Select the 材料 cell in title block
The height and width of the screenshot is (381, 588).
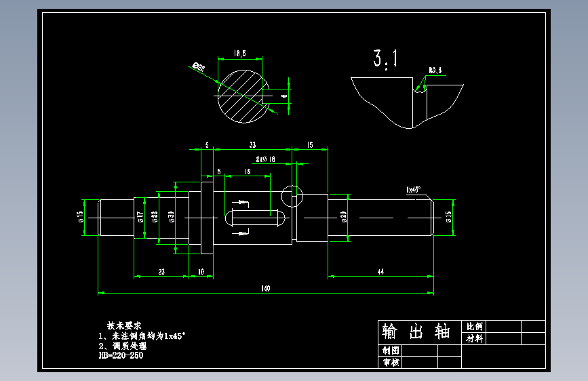coord(474,338)
